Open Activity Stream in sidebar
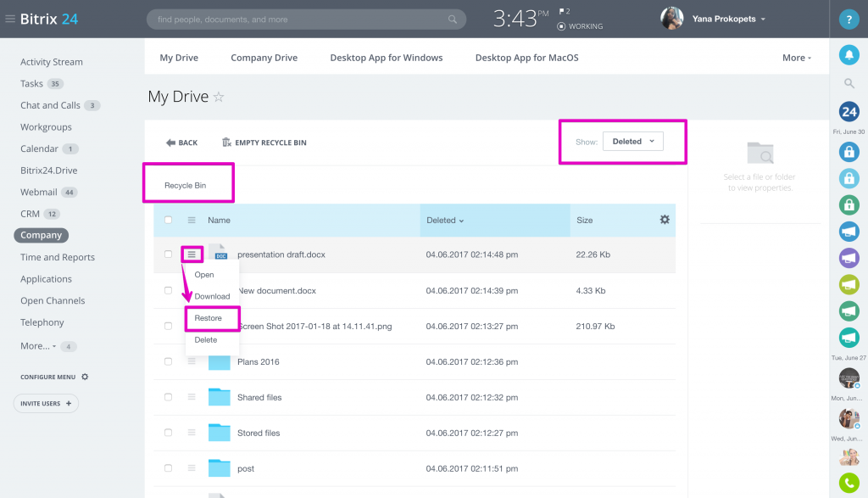The image size is (868, 498). [x=52, y=62]
